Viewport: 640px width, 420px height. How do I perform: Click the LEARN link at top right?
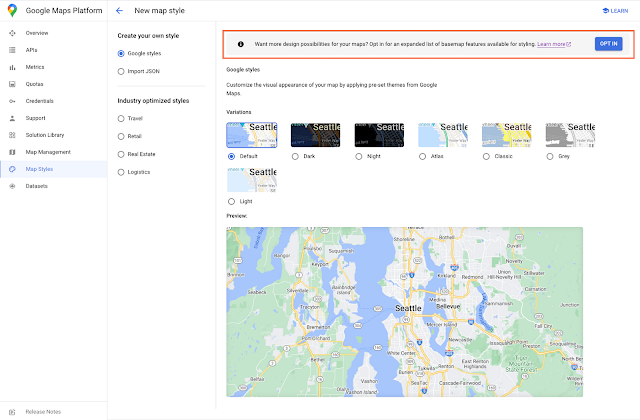(x=615, y=11)
